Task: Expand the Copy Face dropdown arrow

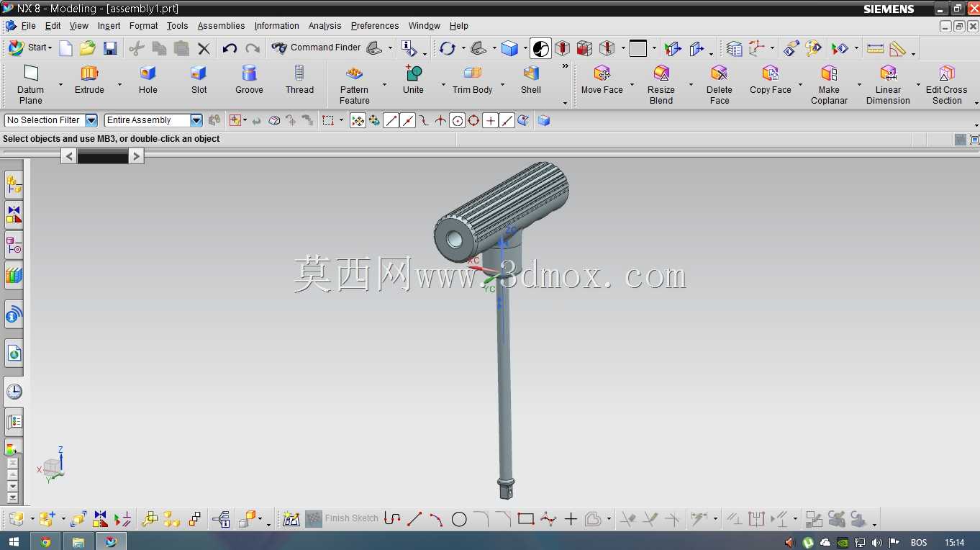Action: tap(800, 85)
